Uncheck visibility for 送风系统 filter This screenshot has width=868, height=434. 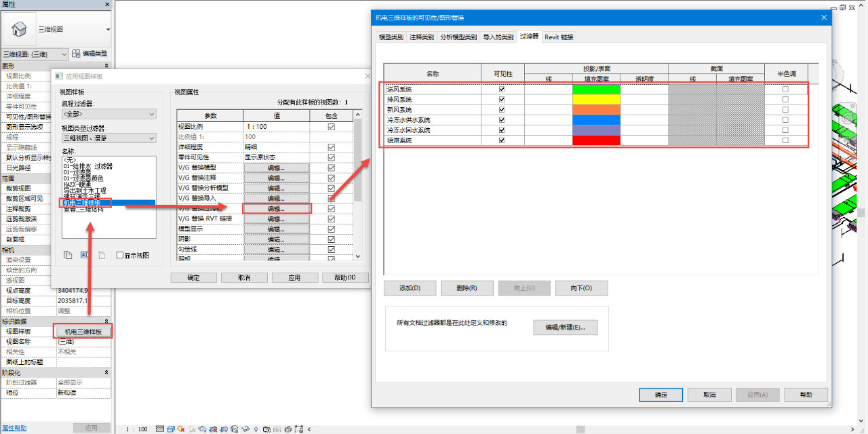tap(502, 89)
